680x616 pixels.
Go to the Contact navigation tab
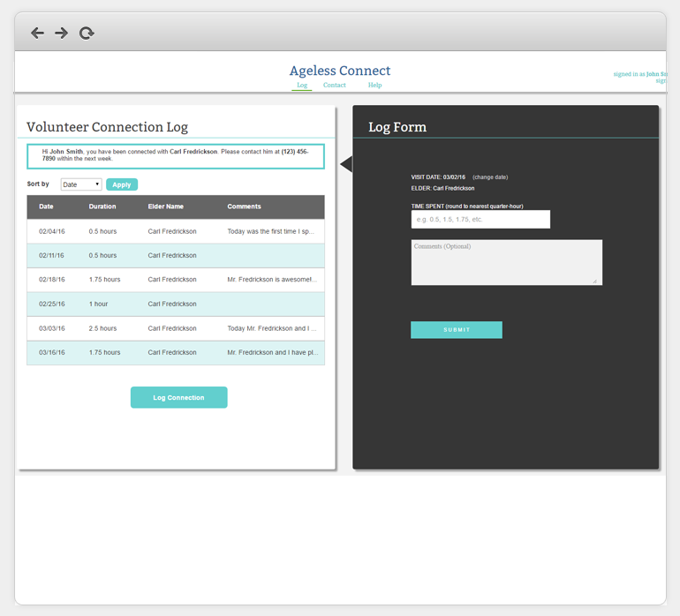pos(335,86)
